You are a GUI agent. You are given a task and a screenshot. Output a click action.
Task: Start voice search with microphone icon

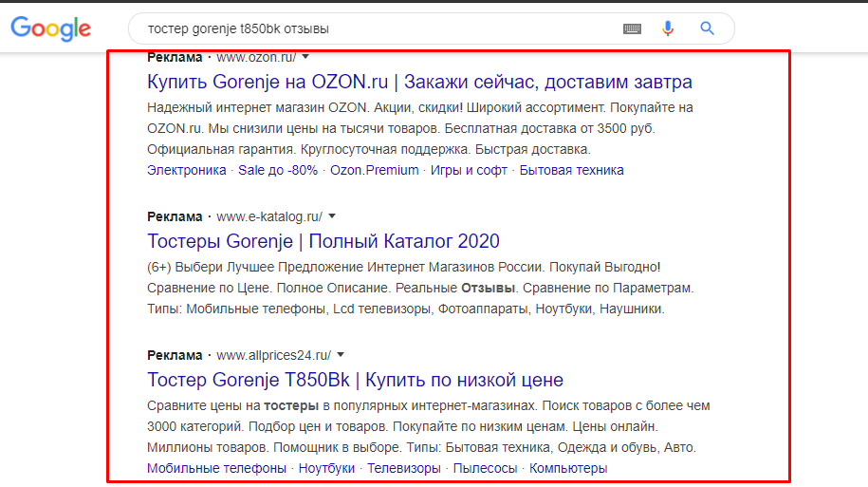point(668,28)
